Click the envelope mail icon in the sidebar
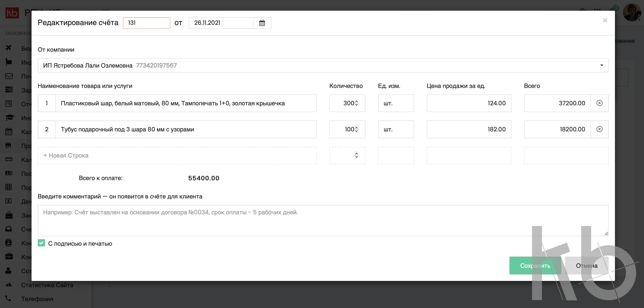644x308 pixels. click(x=9, y=76)
